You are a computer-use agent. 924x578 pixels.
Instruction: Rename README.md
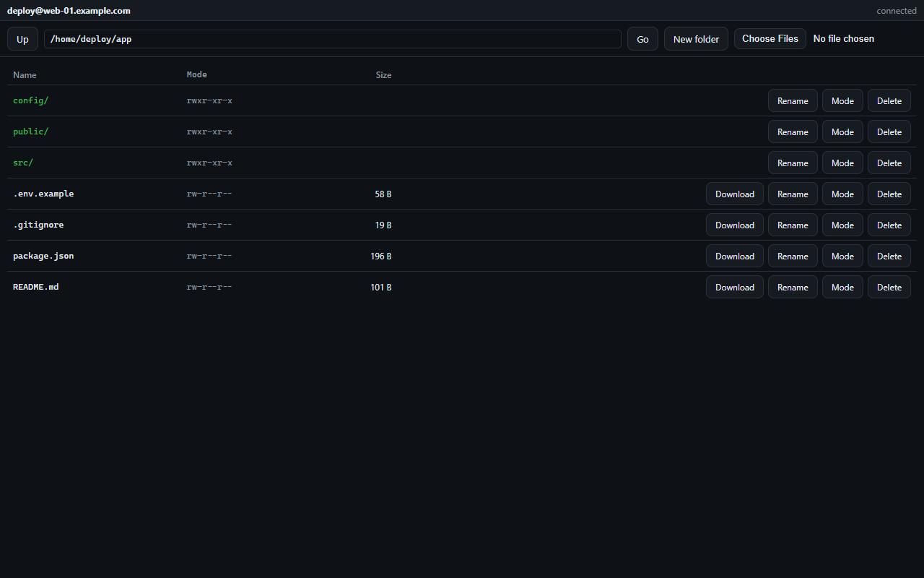click(793, 288)
